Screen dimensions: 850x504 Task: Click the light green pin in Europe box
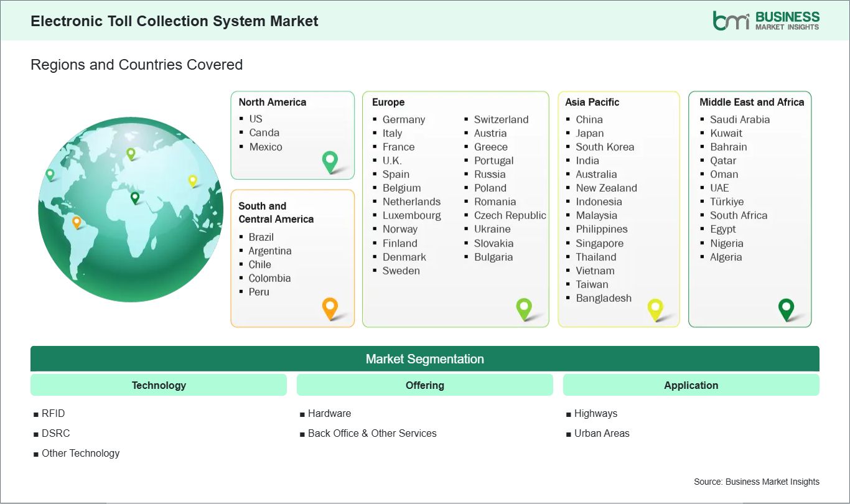tap(524, 307)
